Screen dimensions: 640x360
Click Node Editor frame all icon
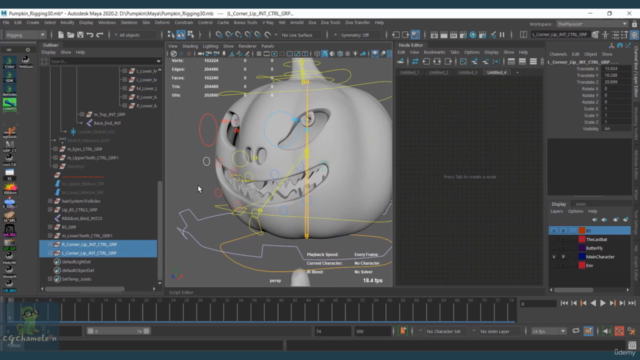point(463,62)
